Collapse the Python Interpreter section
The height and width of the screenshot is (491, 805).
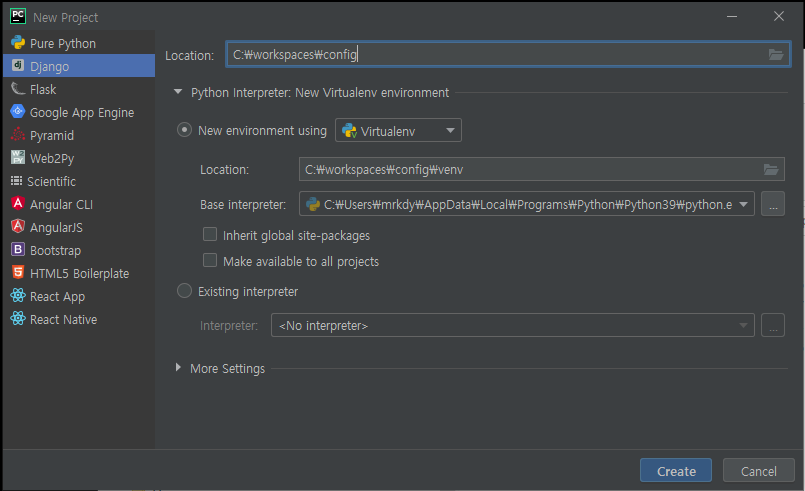[x=178, y=92]
